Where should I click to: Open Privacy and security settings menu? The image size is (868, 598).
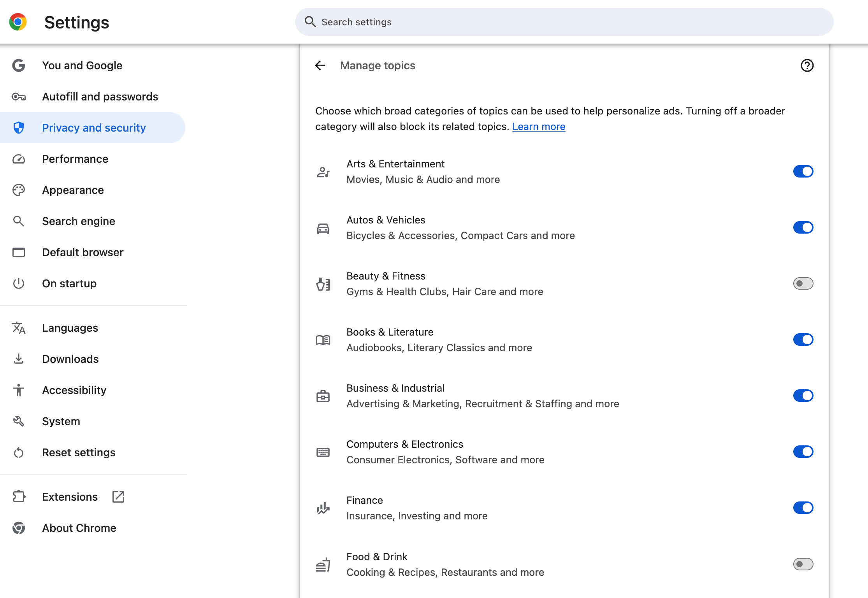click(x=94, y=127)
